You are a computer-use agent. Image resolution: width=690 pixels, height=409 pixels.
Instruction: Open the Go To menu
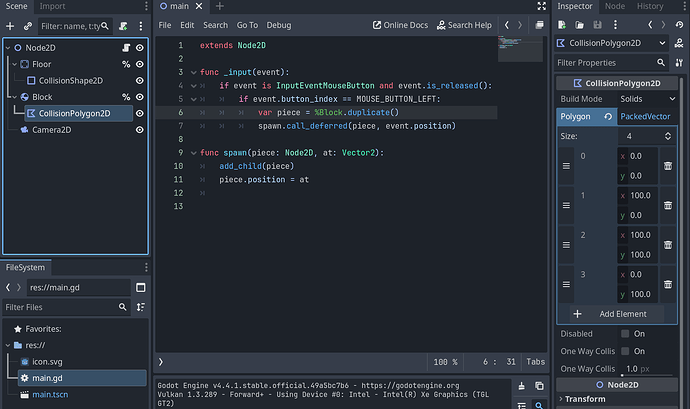247,25
